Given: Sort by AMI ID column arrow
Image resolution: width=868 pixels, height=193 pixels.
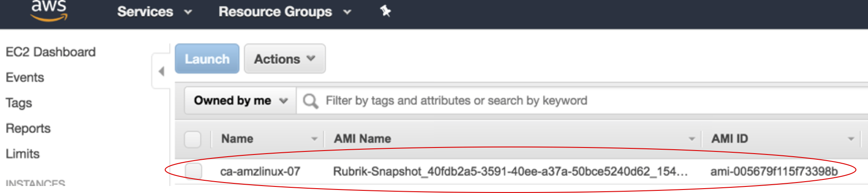Looking at the screenshot, I should pyautogui.click(x=851, y=139).
